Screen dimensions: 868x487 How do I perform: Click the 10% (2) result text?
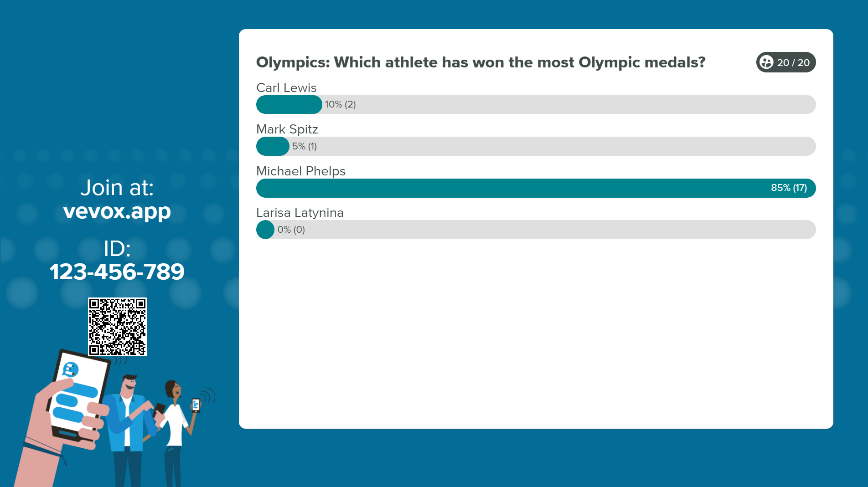pyautogui.click(x=340, y=104)
